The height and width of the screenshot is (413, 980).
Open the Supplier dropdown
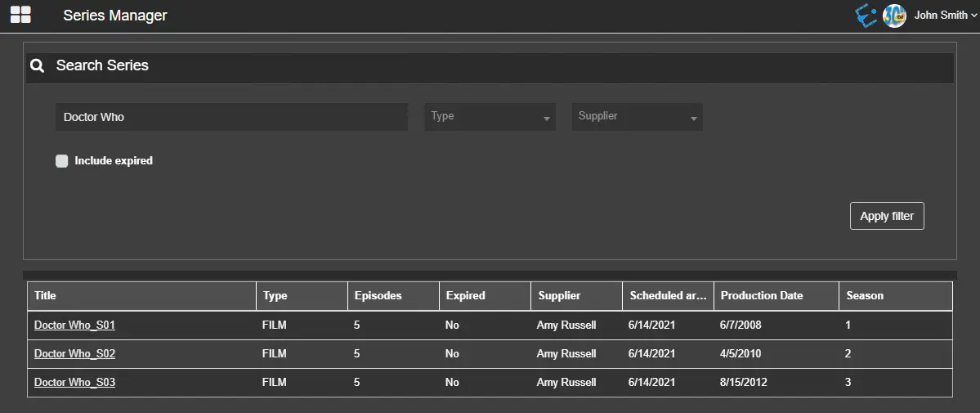click(637, 117)
